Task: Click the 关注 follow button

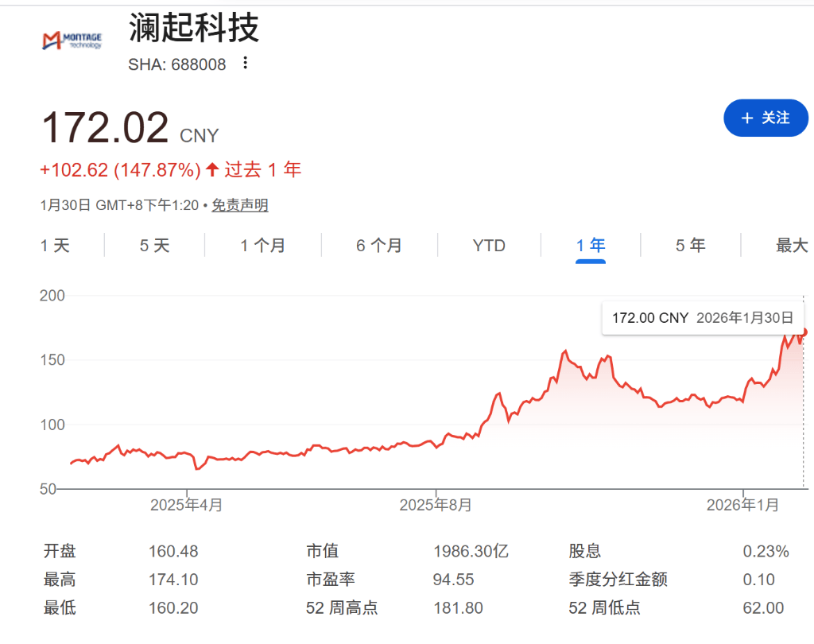Action: (x=765, y=118)
